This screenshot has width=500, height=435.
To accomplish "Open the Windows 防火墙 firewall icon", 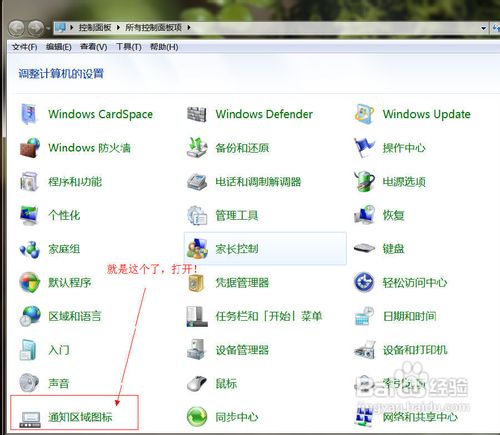I will pos(30,148).
